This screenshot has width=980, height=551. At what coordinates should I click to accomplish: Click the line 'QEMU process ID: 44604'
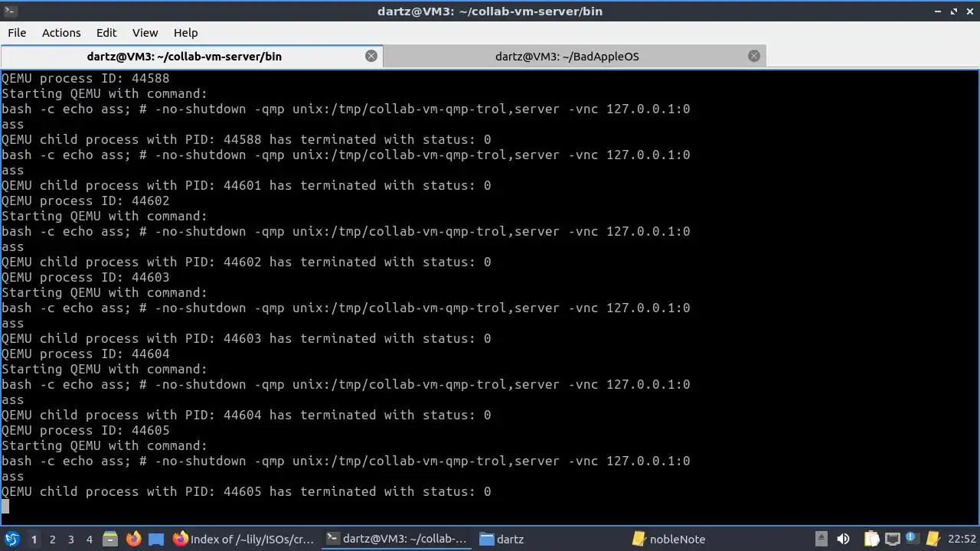point(86,354)
